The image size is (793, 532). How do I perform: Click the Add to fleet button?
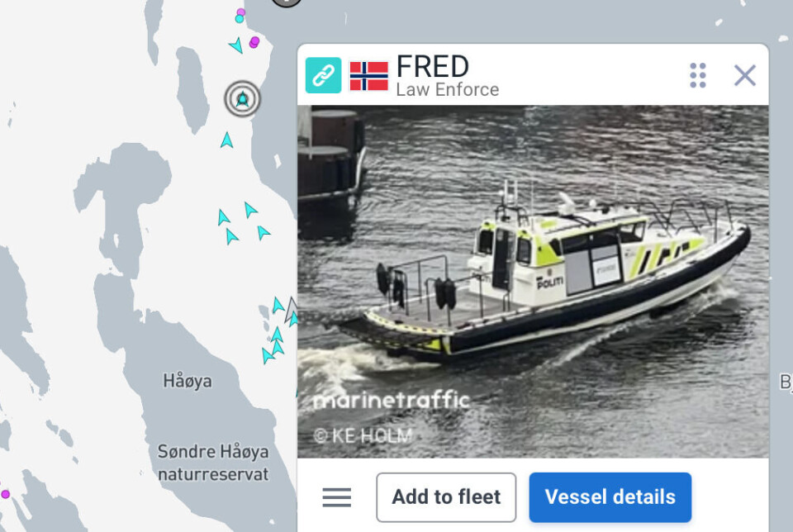(446, 497)
